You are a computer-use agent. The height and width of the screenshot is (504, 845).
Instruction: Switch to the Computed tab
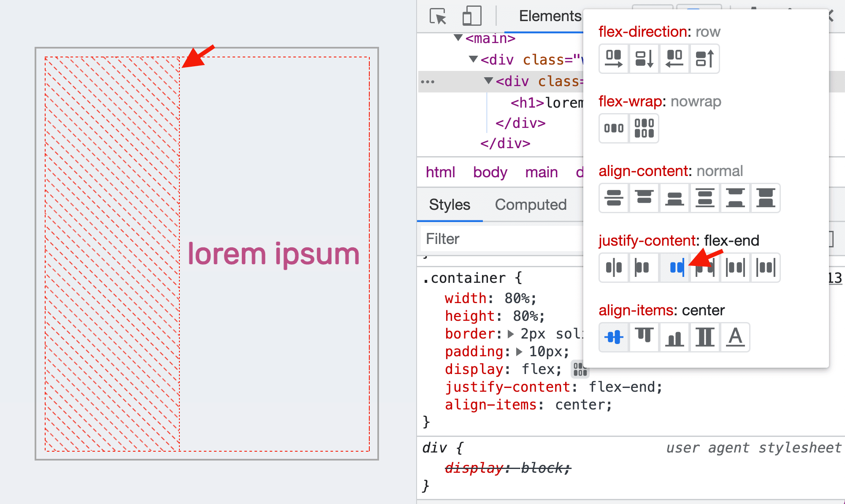pyautogui.click(x=531, y=205)
